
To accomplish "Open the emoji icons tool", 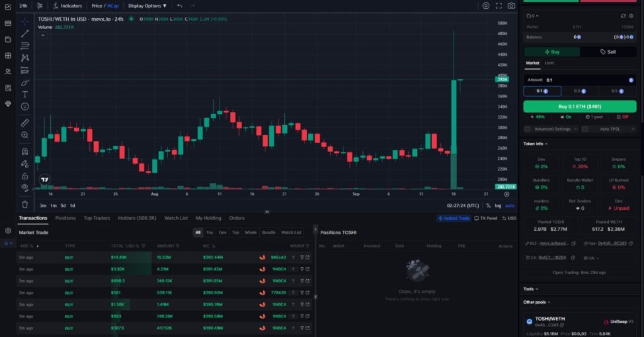I will click(x=25, y=107).
